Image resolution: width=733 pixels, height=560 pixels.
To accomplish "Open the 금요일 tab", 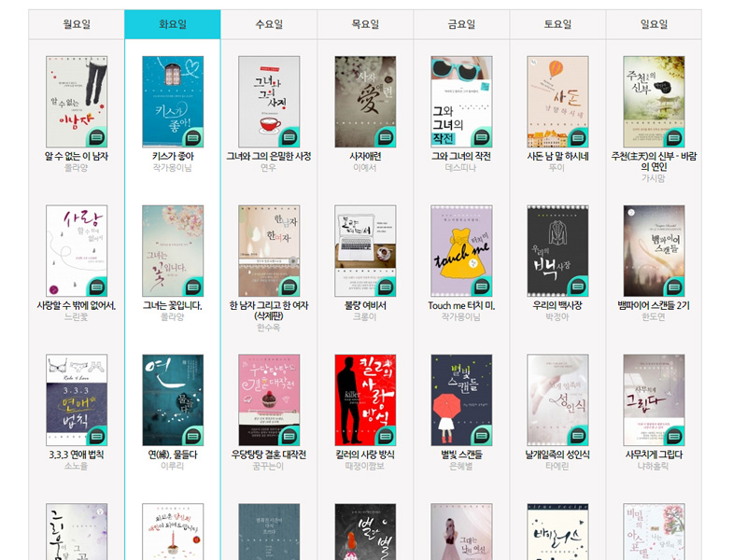I will pos(461,25).
